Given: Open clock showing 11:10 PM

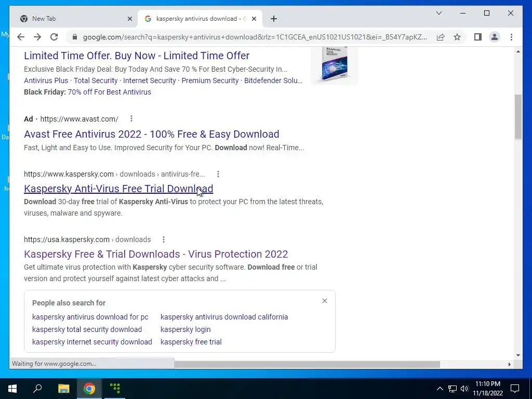Looking at the screenshot, I should (x=488, y=389).
